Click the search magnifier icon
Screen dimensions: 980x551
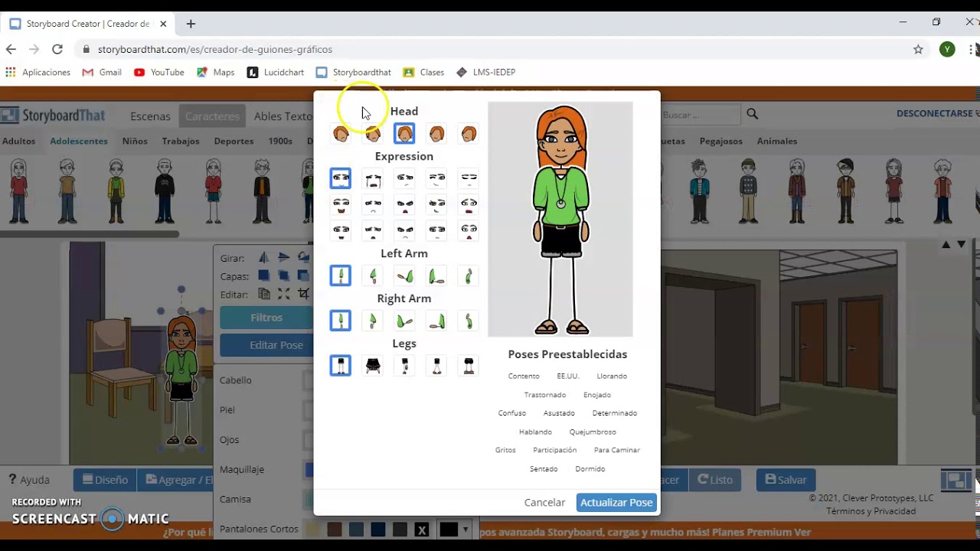point(753,114)
